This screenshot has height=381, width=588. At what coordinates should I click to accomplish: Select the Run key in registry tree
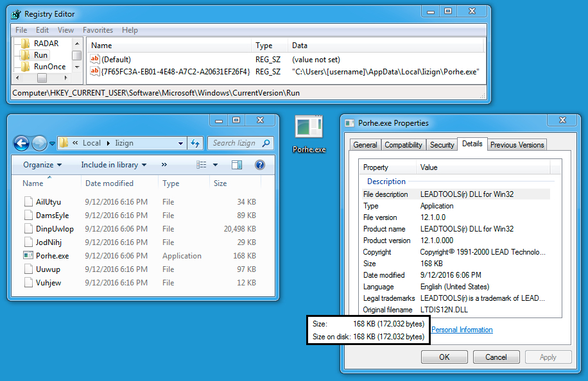tap(40, 55)
